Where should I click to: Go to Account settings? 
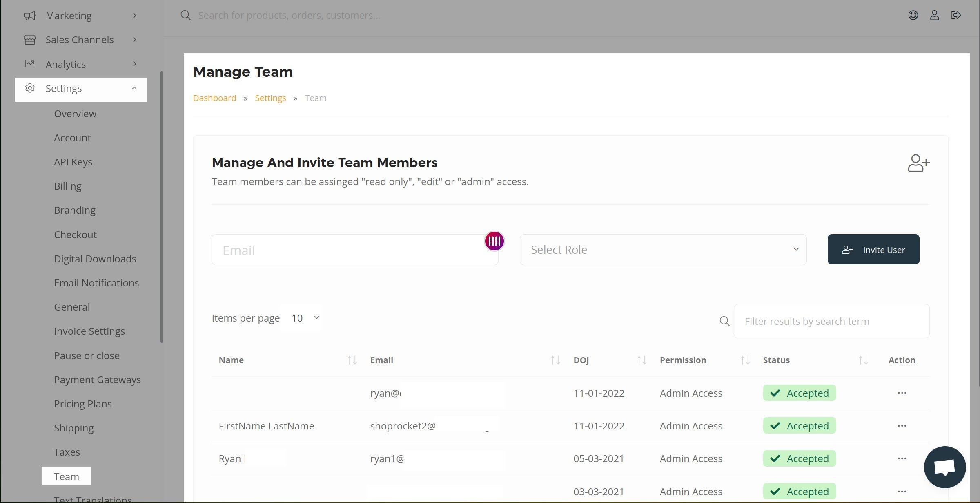coord(72,138)
